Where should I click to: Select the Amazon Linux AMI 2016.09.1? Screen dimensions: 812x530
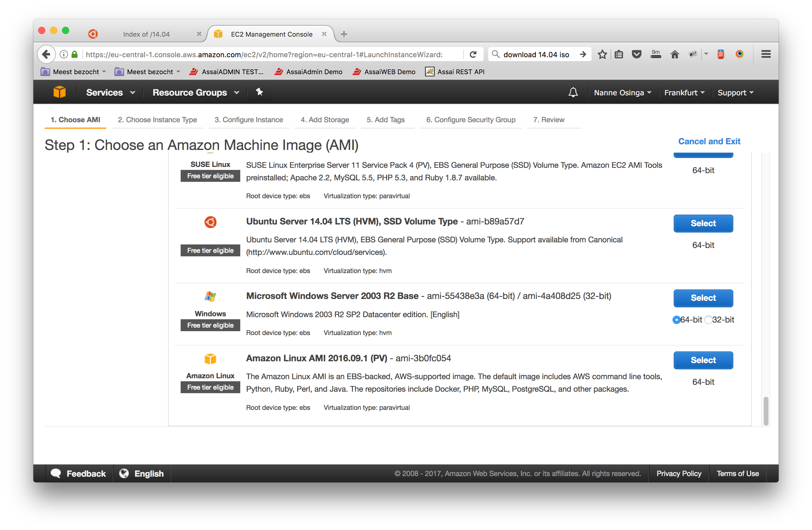point(703,360)
